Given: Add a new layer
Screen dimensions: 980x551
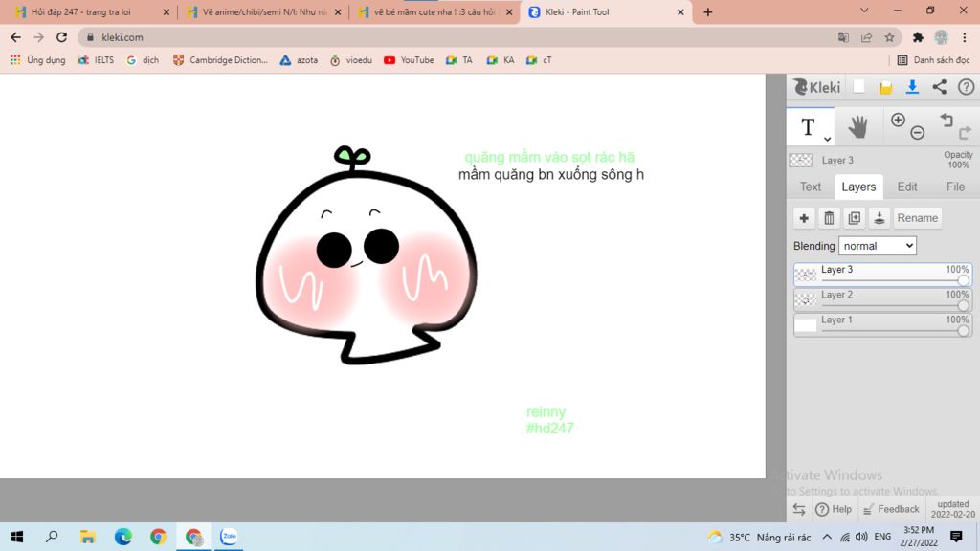Looking at the screenshot, I should click(804, 218).
